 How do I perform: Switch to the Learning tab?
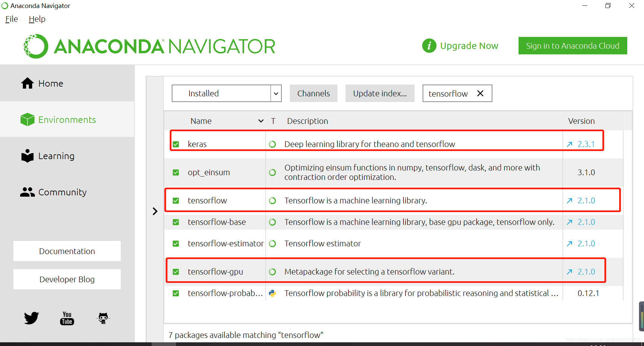67,156
